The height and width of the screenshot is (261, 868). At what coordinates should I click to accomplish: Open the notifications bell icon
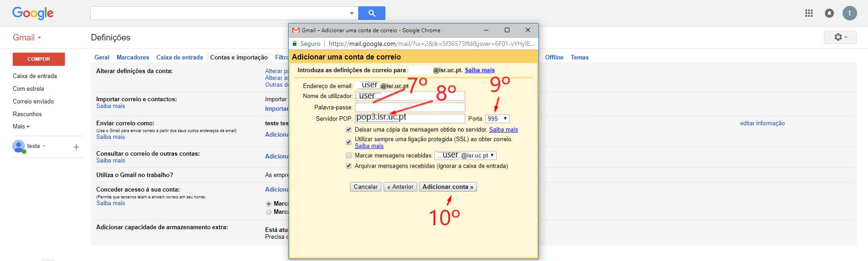pyautogui.click(x=829, y=13)
